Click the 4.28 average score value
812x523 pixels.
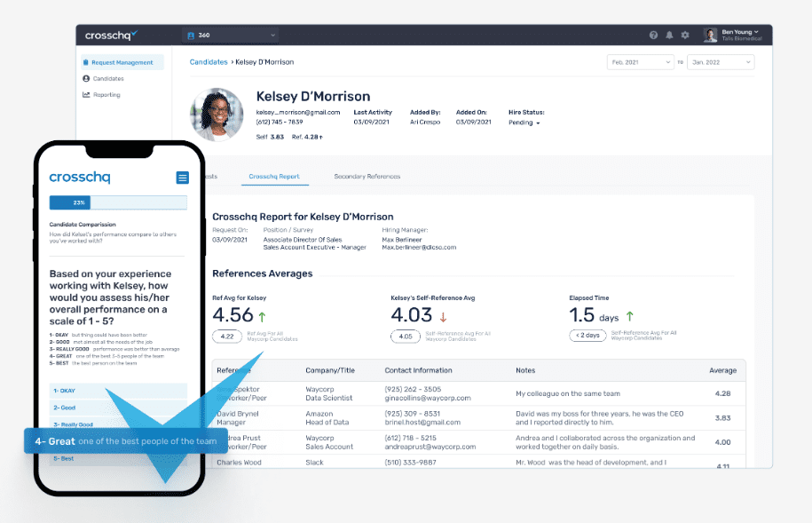coord(722,393)
